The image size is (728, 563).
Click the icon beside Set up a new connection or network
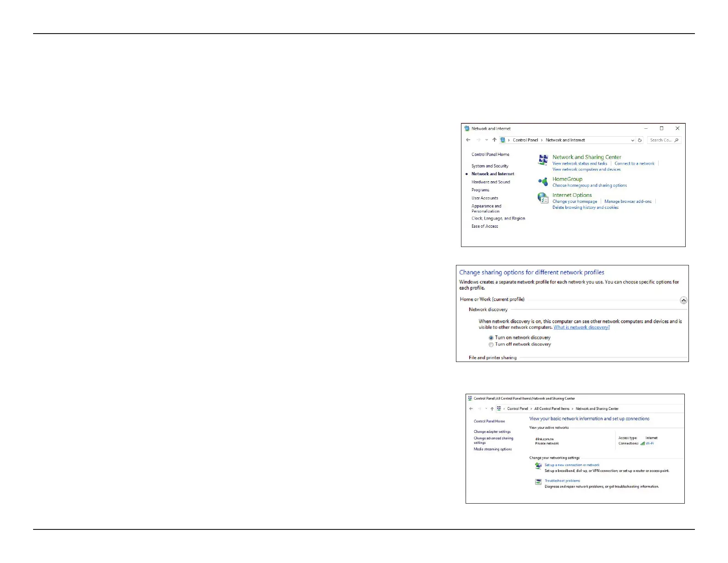(x=539, y=466)
